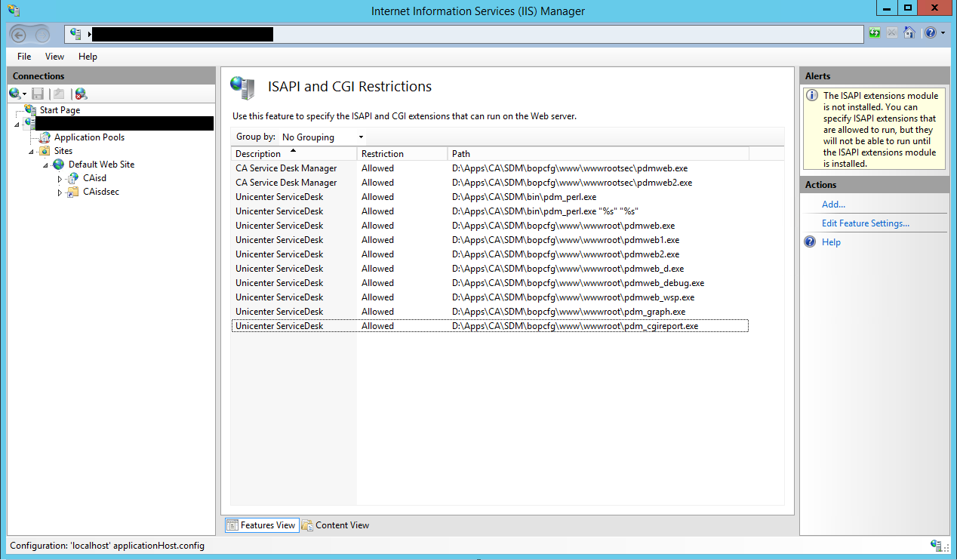Click the Up folder icon in Connections toolbar
Viewport: 957px width, 560px height.
coord(59,94)
